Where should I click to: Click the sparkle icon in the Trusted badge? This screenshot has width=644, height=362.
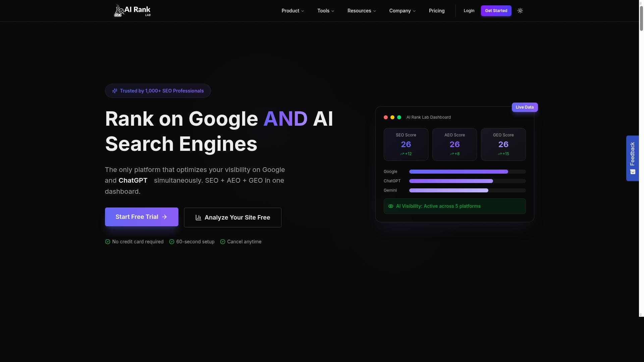coord(115,91)
